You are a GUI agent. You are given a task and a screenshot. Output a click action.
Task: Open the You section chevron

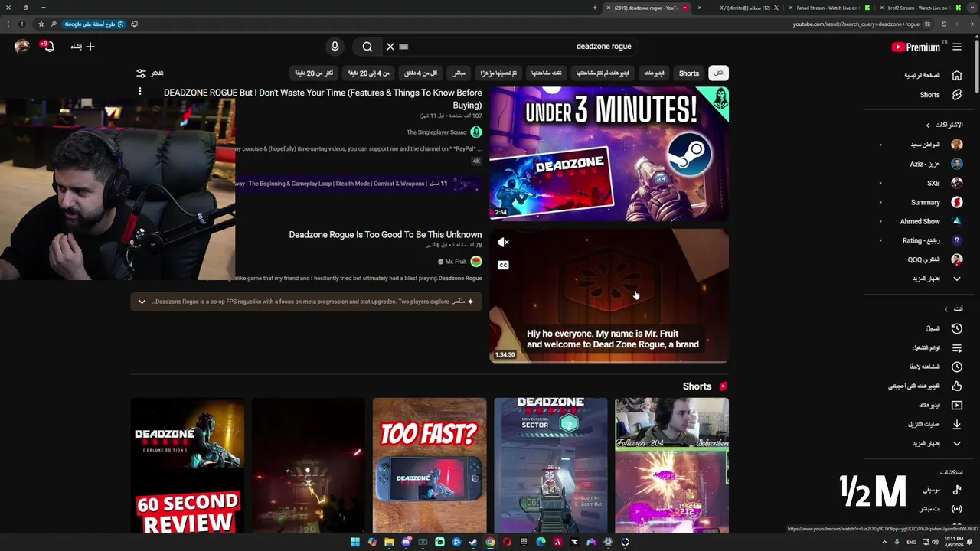(946, 309)
